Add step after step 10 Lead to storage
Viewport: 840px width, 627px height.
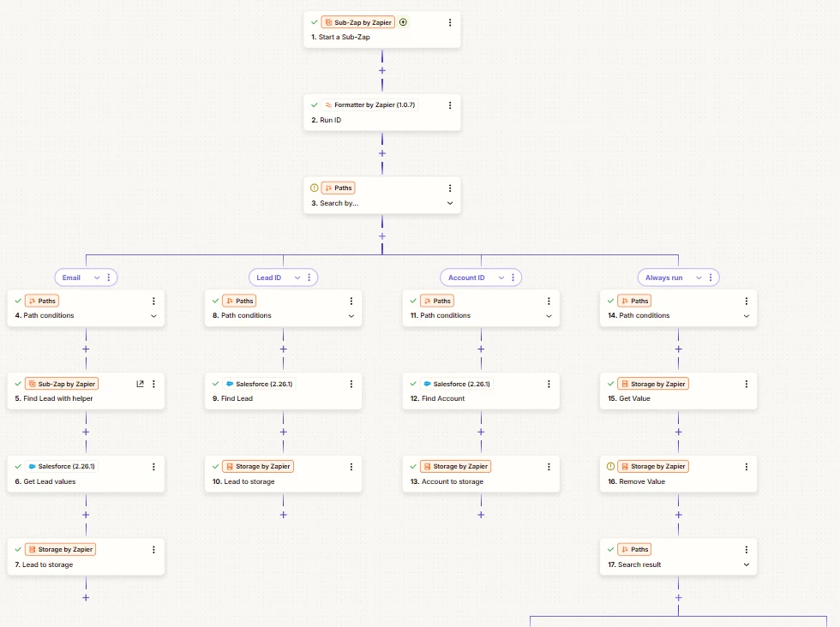(284, 515)
